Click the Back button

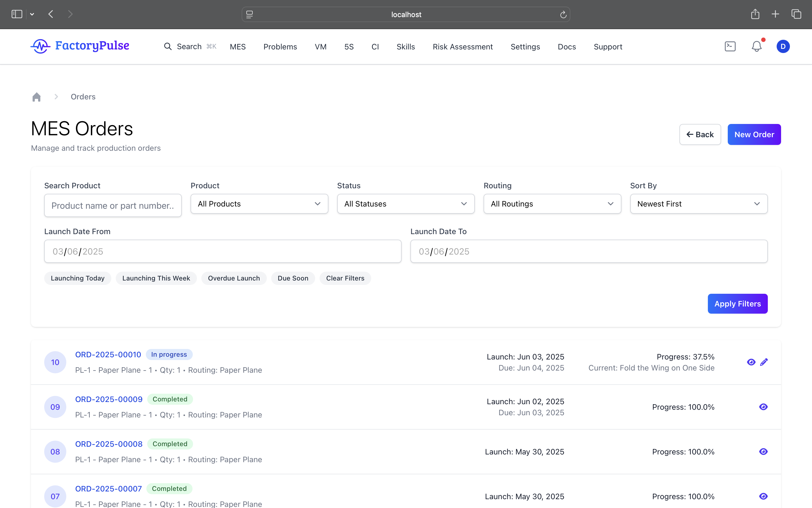point(700,134)
